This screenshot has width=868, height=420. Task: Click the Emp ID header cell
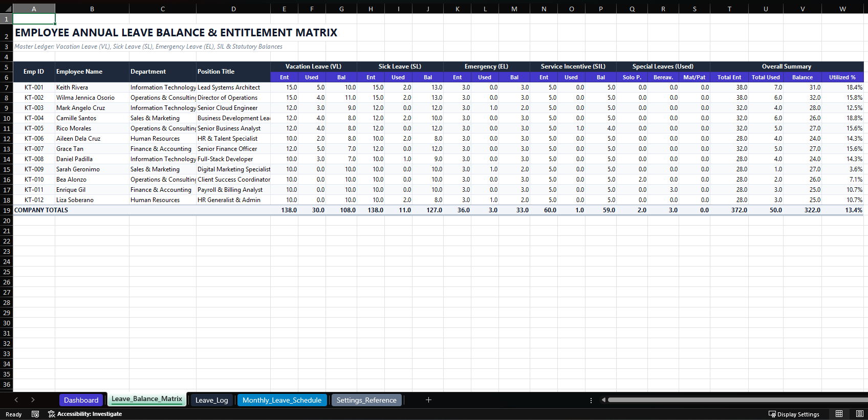[x=34, y=72]
